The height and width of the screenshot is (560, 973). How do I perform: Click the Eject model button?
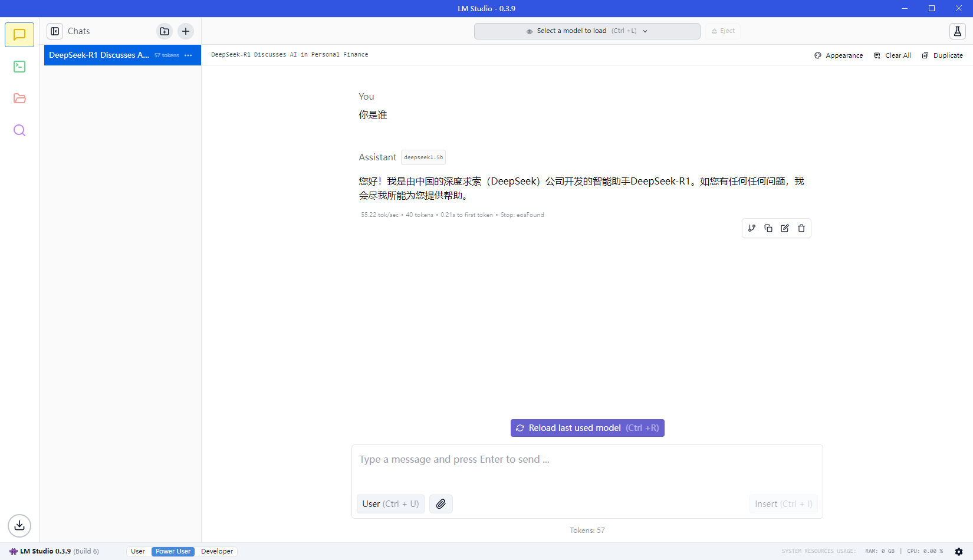(x=723, y=31)
